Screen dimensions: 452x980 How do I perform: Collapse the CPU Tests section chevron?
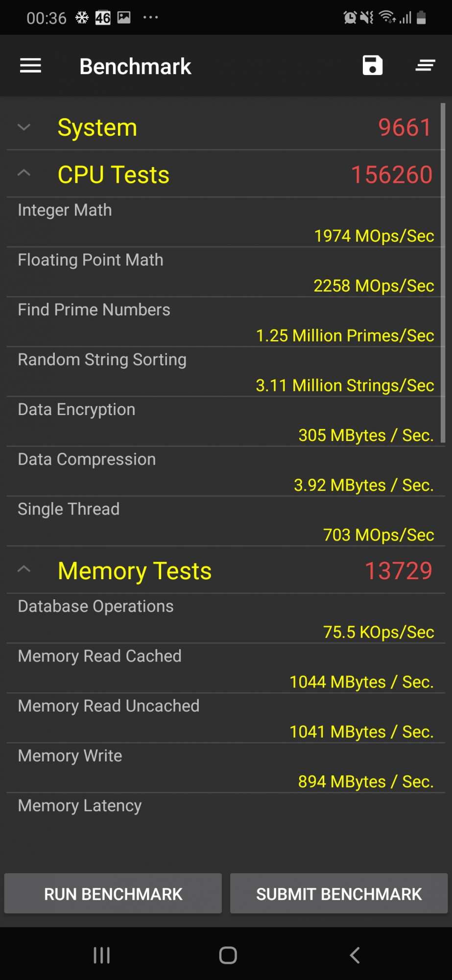(x=24, y=173)
